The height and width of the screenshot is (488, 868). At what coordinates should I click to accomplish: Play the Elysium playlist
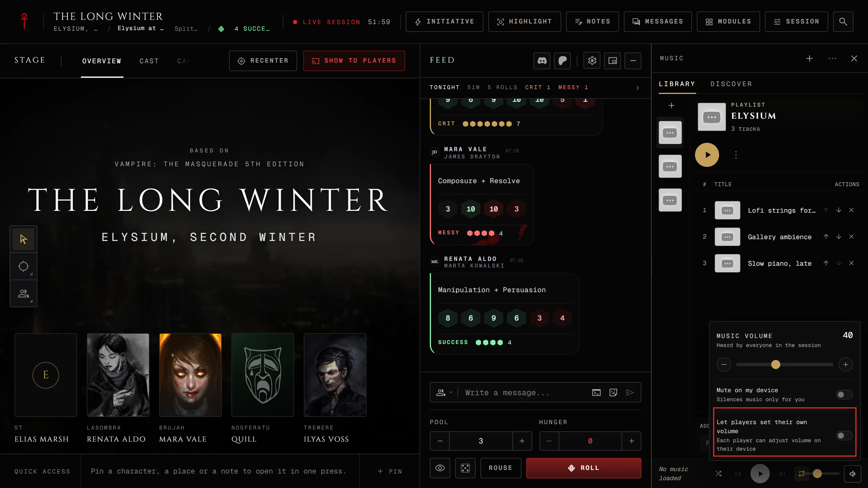click(x=707, y=155)
